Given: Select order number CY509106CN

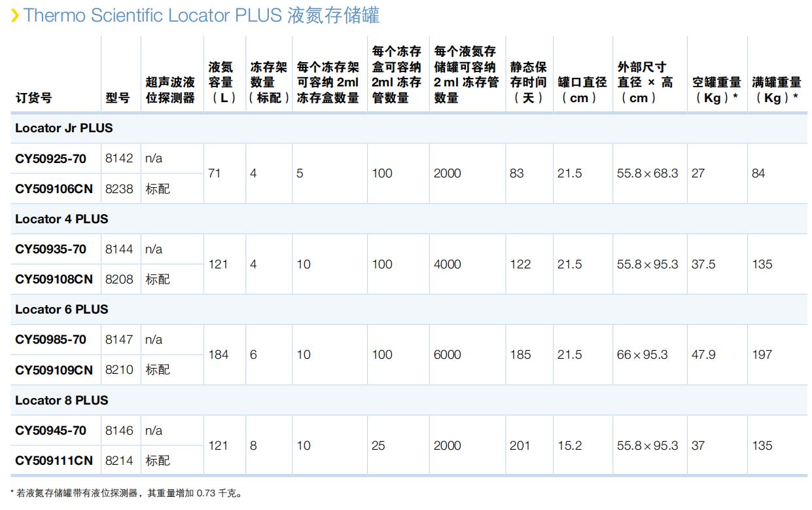Looking at the screenshot, I should tap(54, 189).
